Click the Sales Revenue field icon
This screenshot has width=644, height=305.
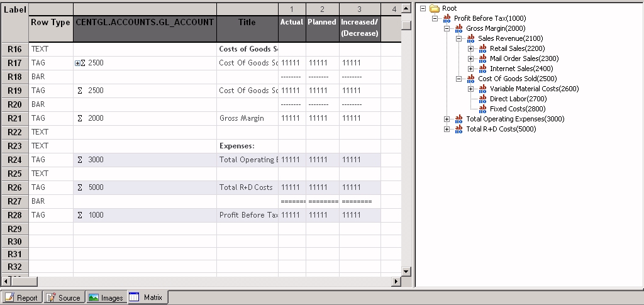(x=470, y=38)
